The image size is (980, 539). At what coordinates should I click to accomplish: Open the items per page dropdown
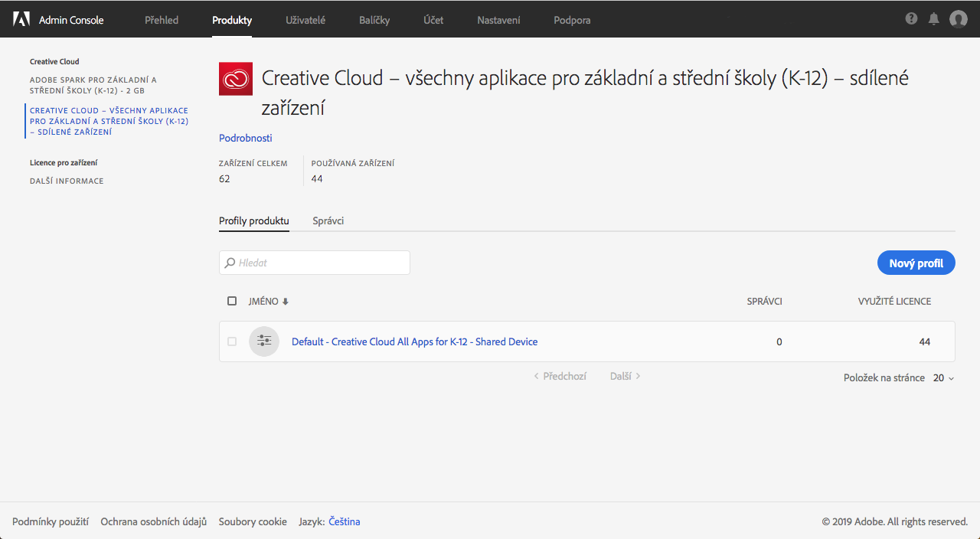point(943,378)
